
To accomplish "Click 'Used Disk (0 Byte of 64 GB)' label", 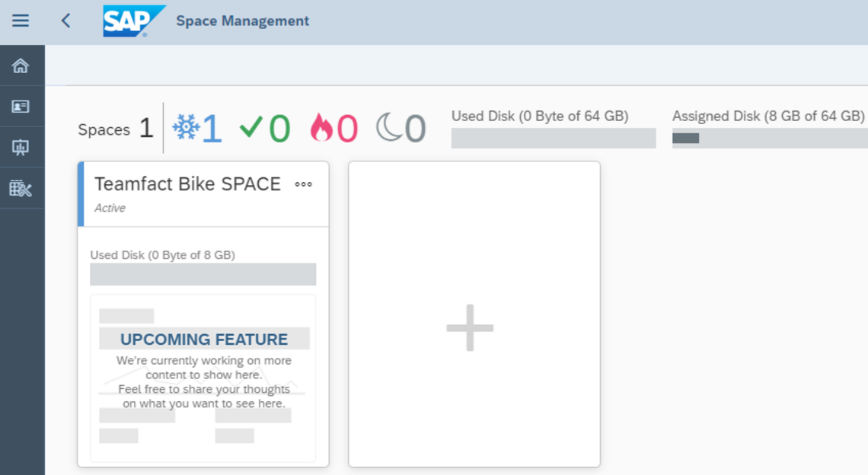I will click(540, 116).
